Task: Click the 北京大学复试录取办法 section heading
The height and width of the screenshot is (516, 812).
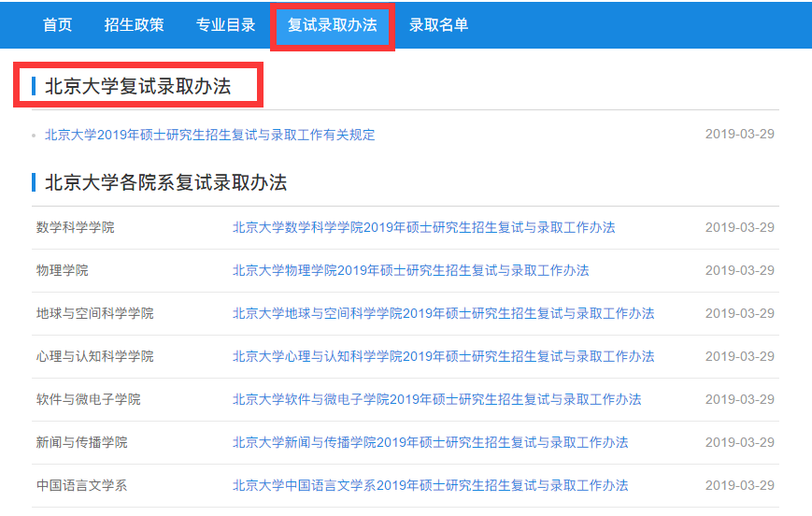Action: tap(137, 87)
